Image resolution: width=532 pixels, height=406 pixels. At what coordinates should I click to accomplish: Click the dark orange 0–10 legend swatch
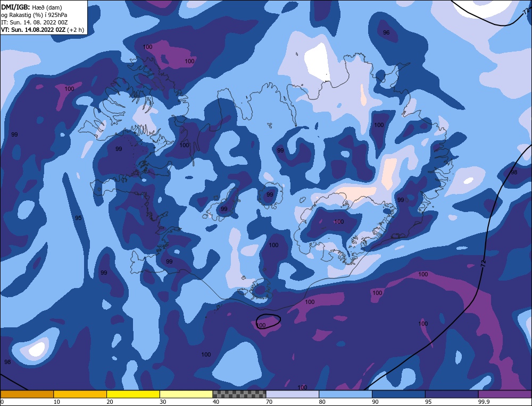tap(27, 394)
